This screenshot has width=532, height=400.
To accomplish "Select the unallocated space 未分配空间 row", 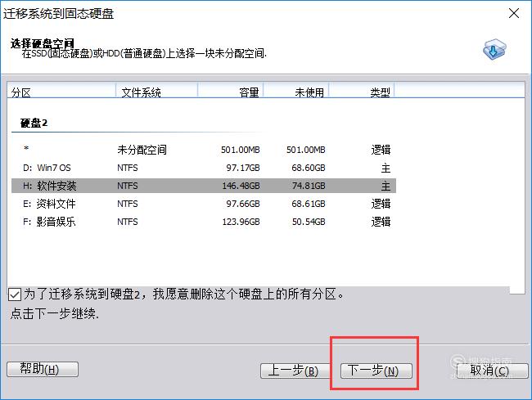I will (x=204, y=150).
